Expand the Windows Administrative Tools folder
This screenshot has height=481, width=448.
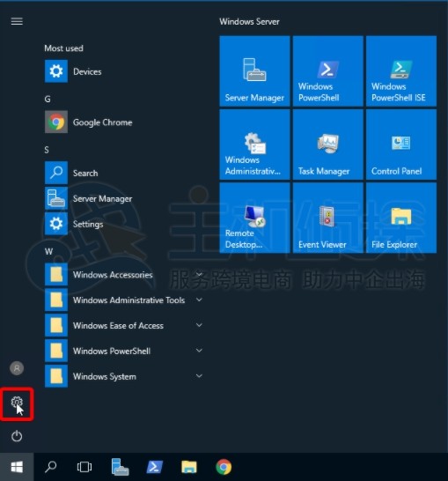pos(124,300)
